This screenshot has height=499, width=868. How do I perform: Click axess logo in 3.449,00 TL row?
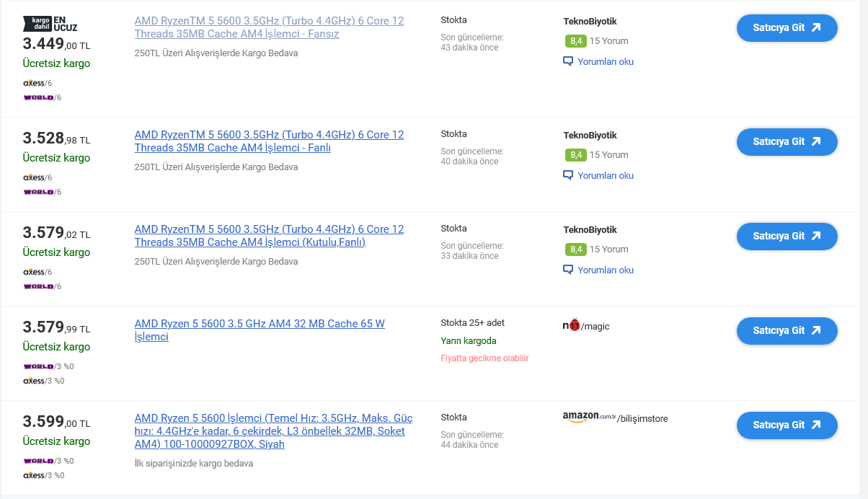point(35,83)
